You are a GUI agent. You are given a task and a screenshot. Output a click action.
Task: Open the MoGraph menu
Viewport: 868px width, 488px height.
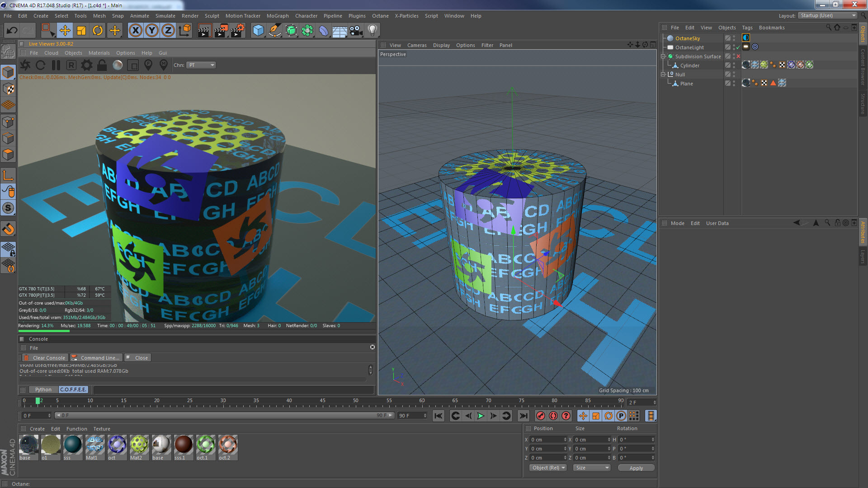(277, 16)
